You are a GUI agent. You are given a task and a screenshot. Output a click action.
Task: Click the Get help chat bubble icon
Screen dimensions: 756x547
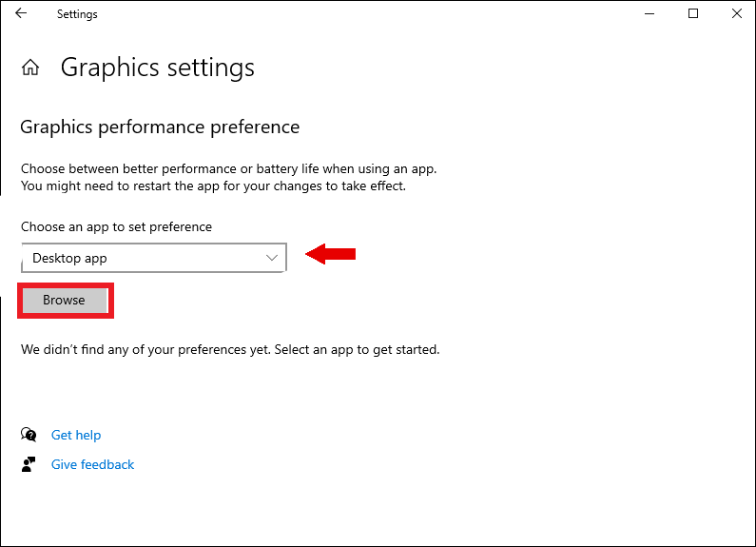coord(29,435)
